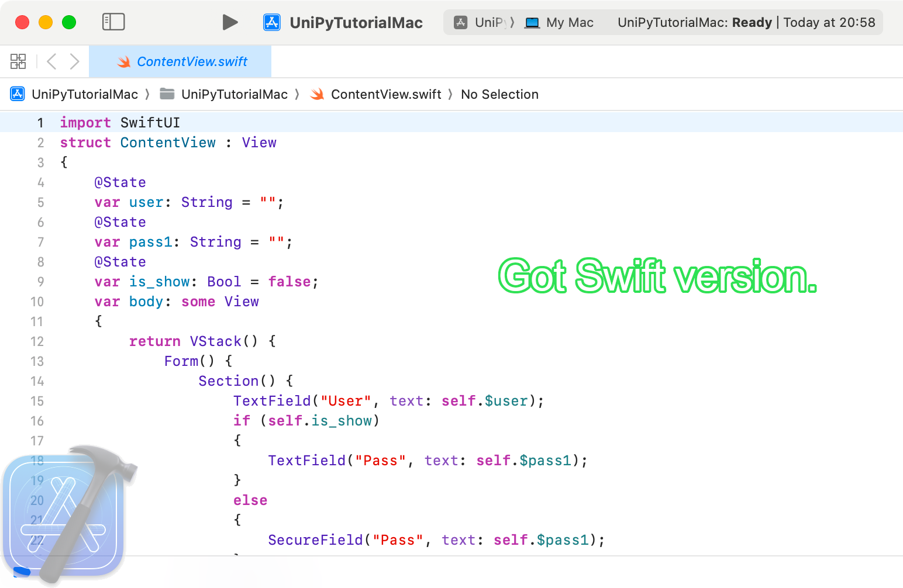This screenshot has height=588, width=903.
Task: Click line number 15 in the editor gutter
Action: 37,401
